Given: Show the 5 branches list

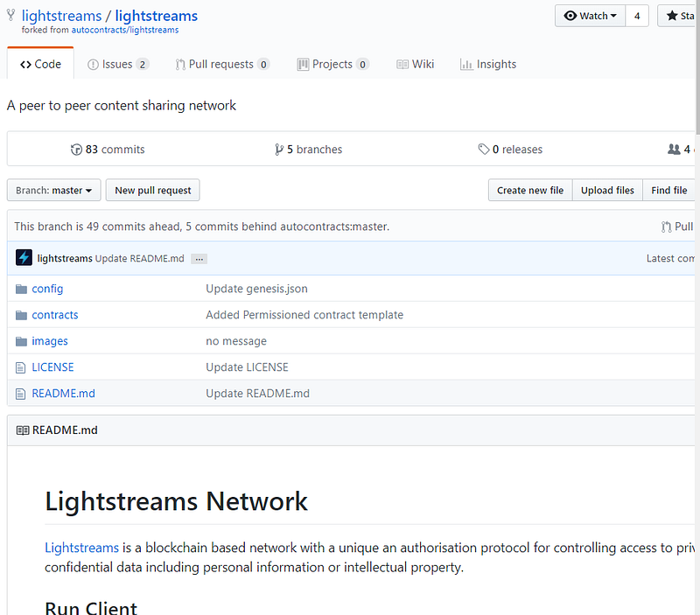Looking at the screenshot, I should coord(314,149).
